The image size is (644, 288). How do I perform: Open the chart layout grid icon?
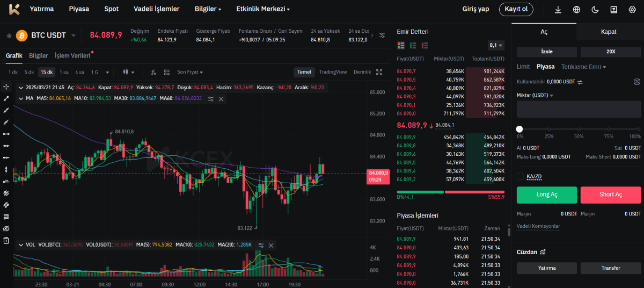[x=166, y=72]
